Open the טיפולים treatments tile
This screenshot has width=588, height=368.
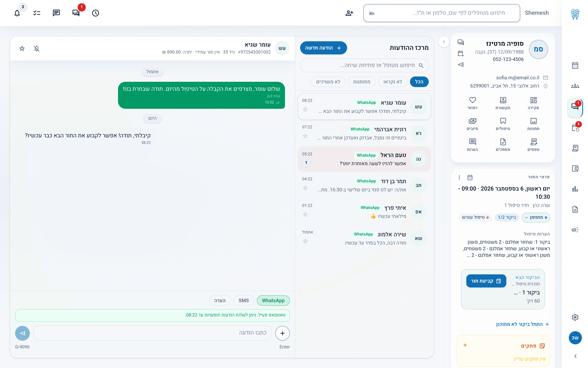[503, 124]
